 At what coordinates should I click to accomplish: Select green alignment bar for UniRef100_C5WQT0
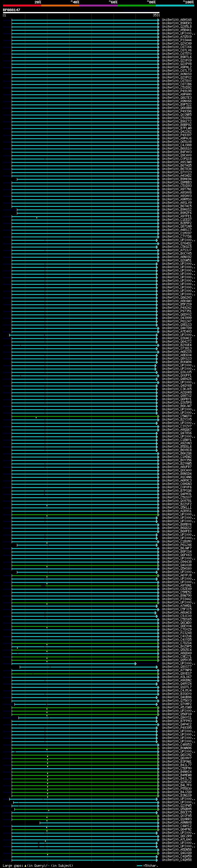tap(86, 416)
